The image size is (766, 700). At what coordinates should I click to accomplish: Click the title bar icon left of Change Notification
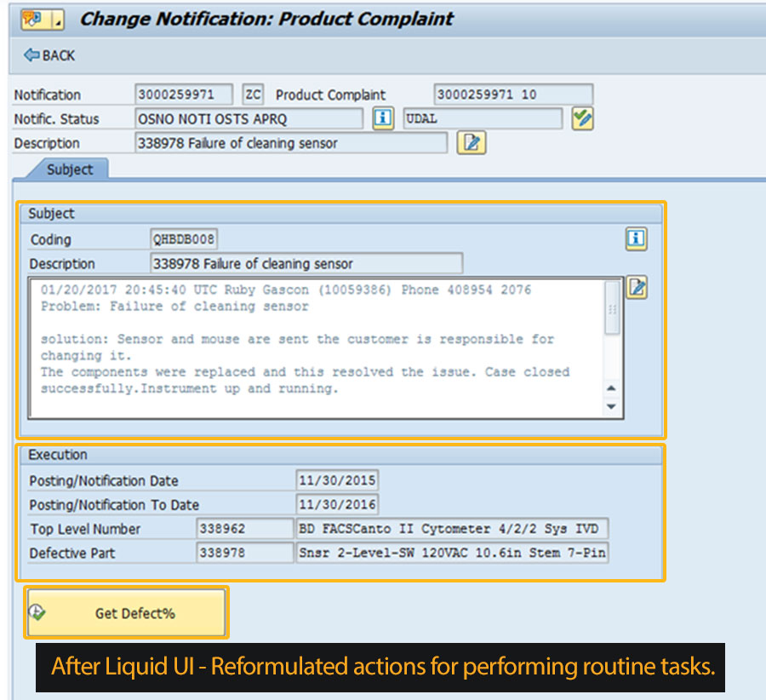click(x=32, y=19)
